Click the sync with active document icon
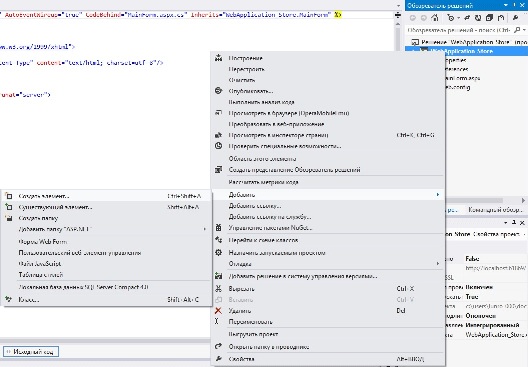The height and width of the screenshot is (367, 528). 467,18
